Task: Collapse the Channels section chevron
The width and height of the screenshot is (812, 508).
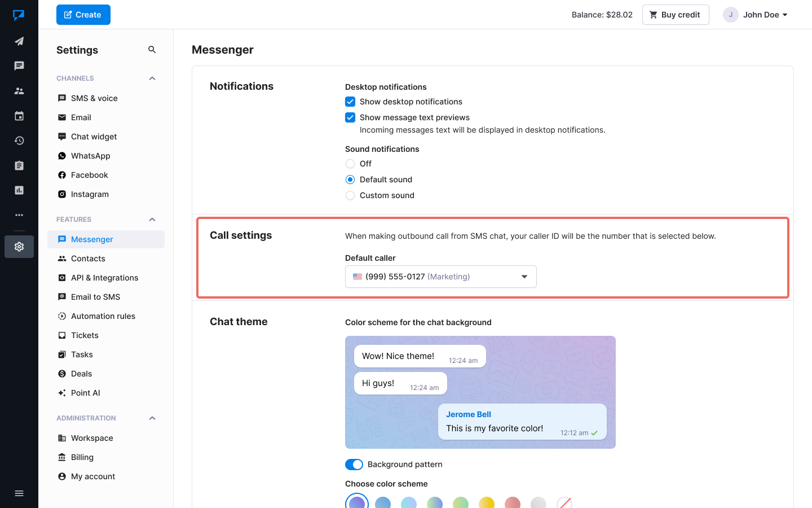Action: tap(152, 78)
